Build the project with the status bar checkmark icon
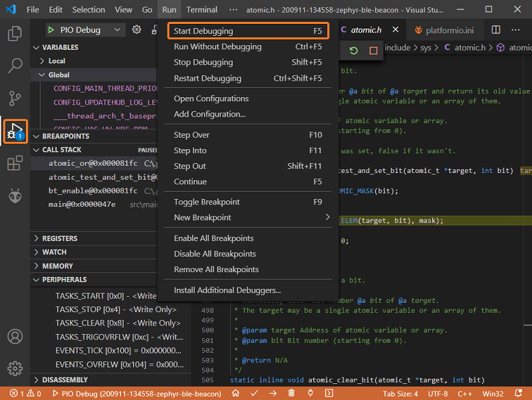 click(253, 393)
